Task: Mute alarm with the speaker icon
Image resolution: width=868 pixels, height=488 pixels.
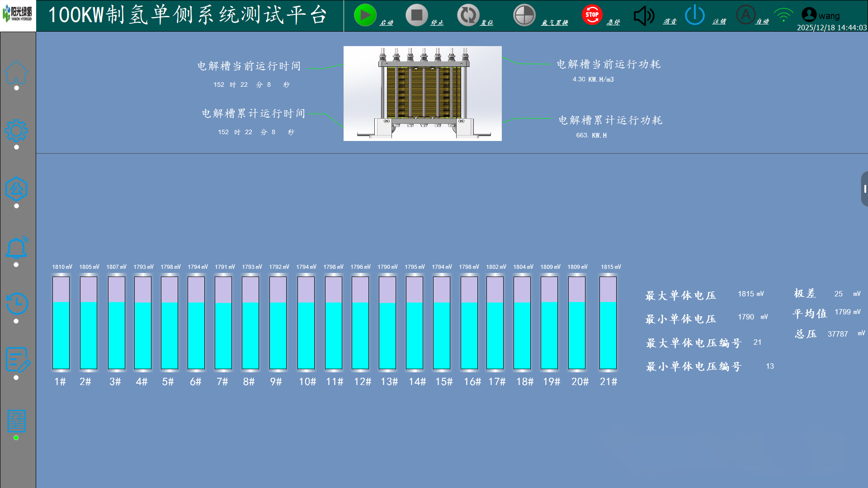Action: click(644, 16)
